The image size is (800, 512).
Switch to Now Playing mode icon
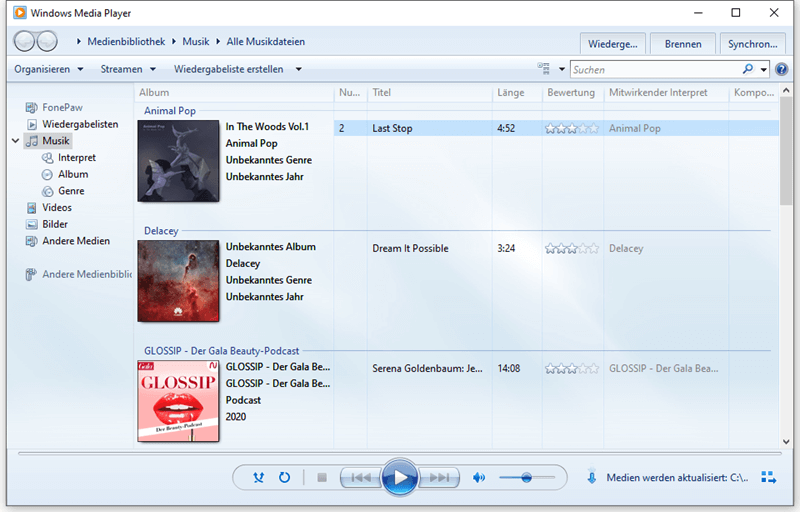pyautogui.click(x=768, y=477)
